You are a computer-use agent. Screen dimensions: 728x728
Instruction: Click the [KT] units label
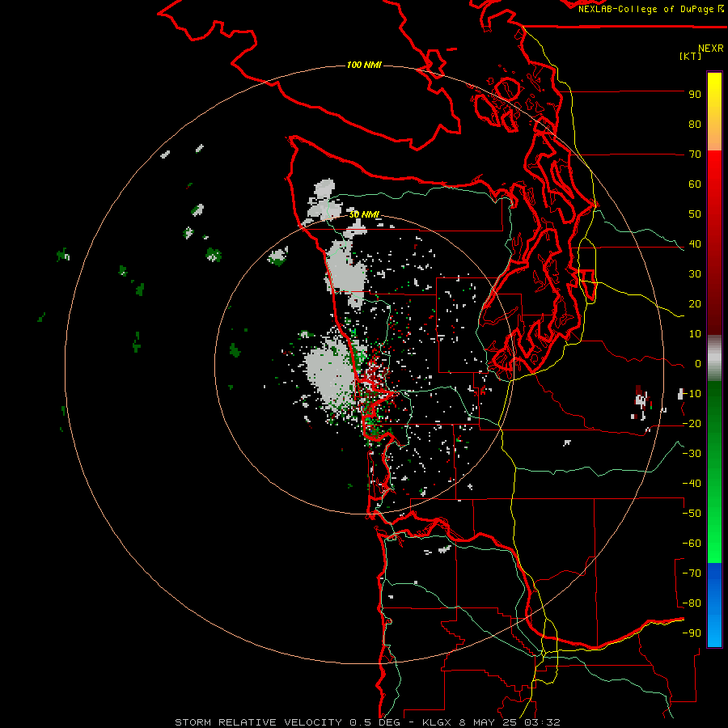coord(691,56)
